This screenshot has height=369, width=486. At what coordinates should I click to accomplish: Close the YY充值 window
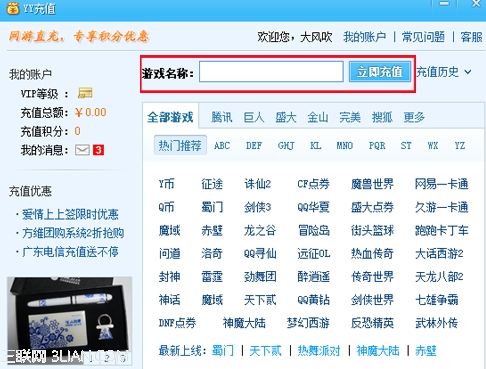pyautogui.click(x=476, y=4)
